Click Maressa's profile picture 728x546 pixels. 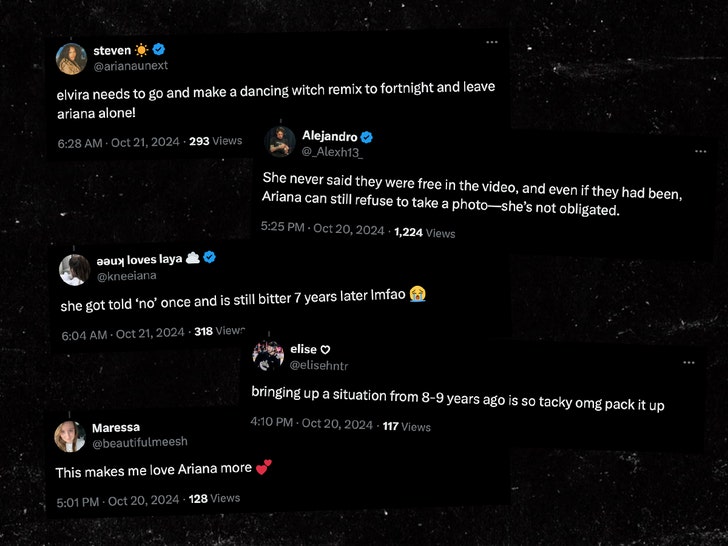point(70,435)
